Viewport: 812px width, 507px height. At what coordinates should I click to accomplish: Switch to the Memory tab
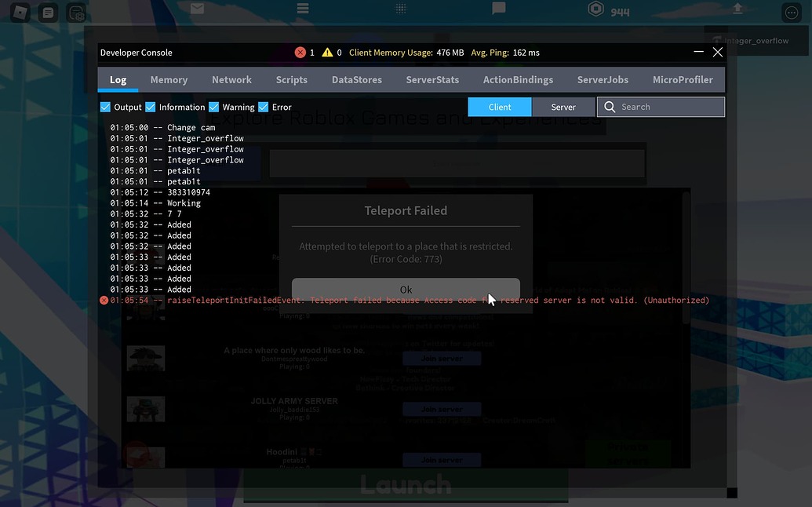coord(169,79)
